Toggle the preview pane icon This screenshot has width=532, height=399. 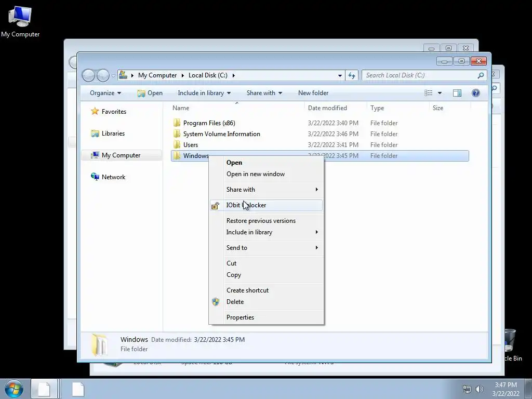(x=457, y=93)
